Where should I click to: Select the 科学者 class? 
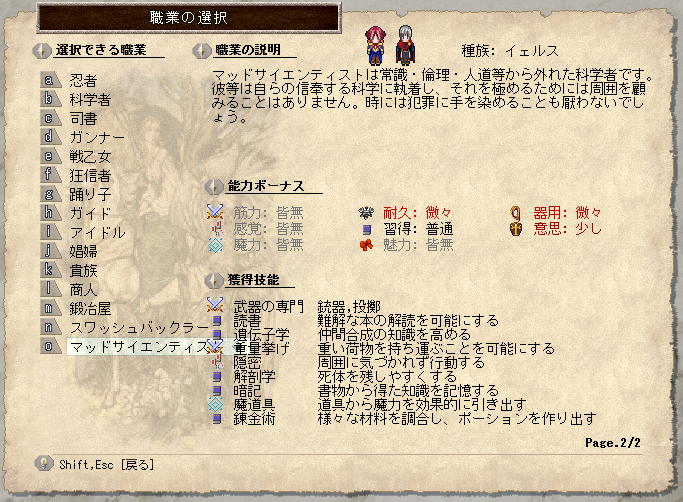tap(90, 100)
